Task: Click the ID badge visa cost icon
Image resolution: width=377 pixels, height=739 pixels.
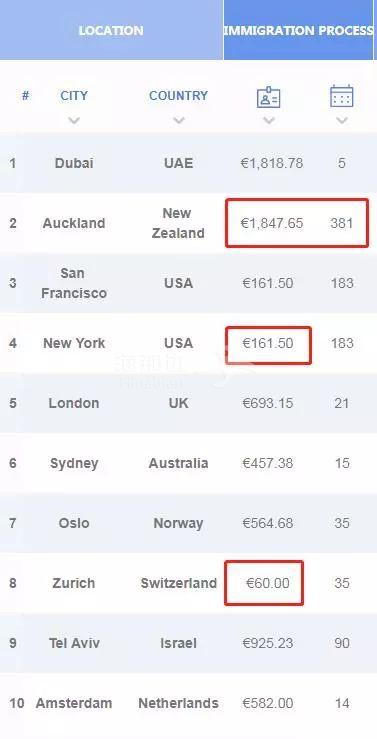Action: click(x=269, y=98)
